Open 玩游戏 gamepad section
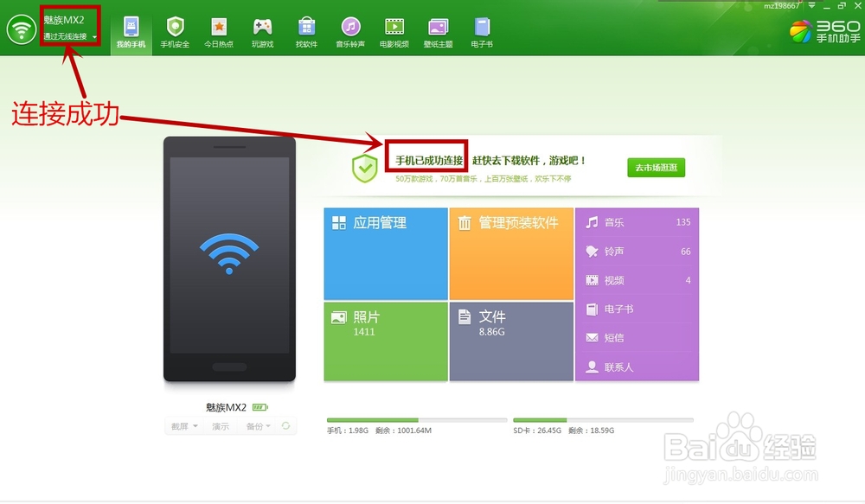 coord(263,33)
